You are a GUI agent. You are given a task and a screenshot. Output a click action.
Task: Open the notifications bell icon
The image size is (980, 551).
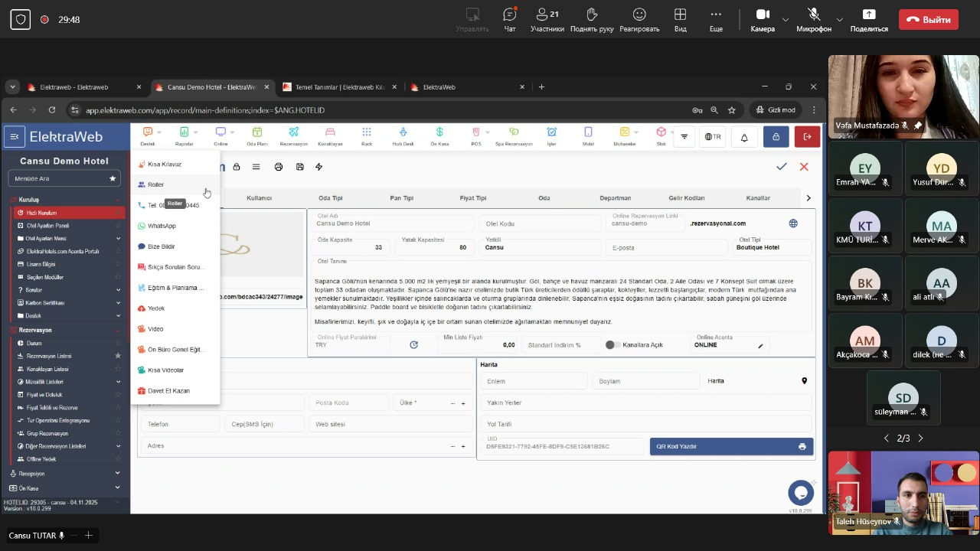click(743, 137)
